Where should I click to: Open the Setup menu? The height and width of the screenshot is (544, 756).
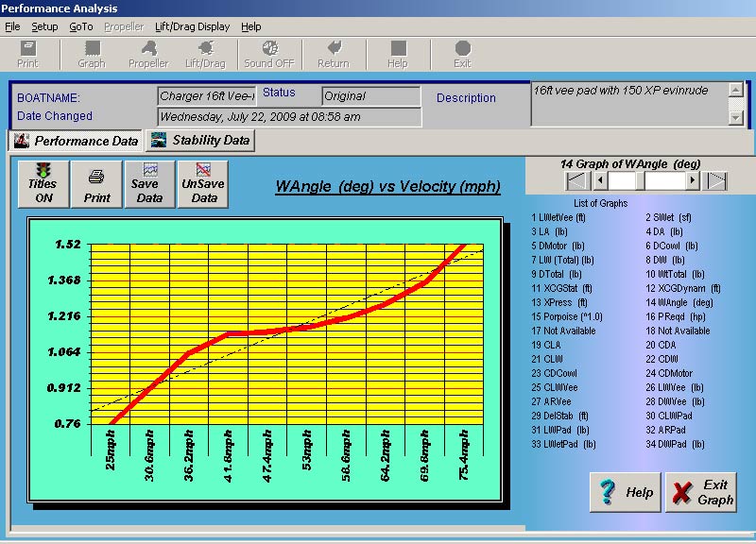(x=44, y=26)
